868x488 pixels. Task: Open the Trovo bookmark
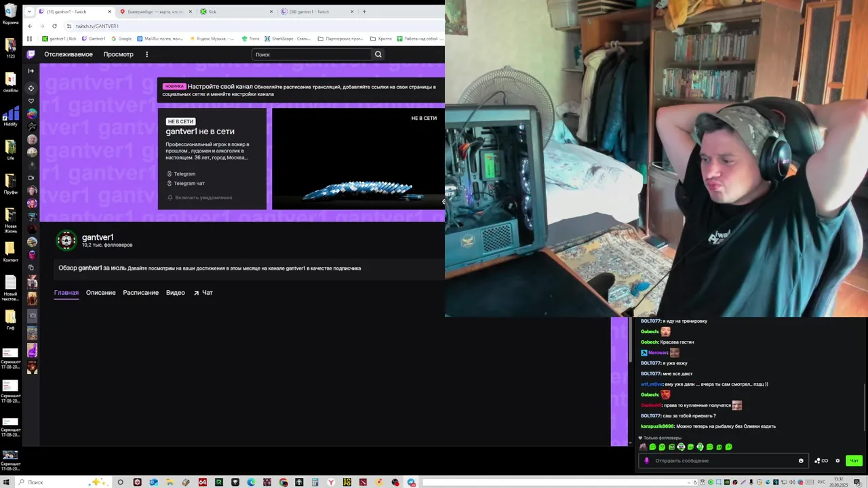pyautogui.click(x=251, y=39)
